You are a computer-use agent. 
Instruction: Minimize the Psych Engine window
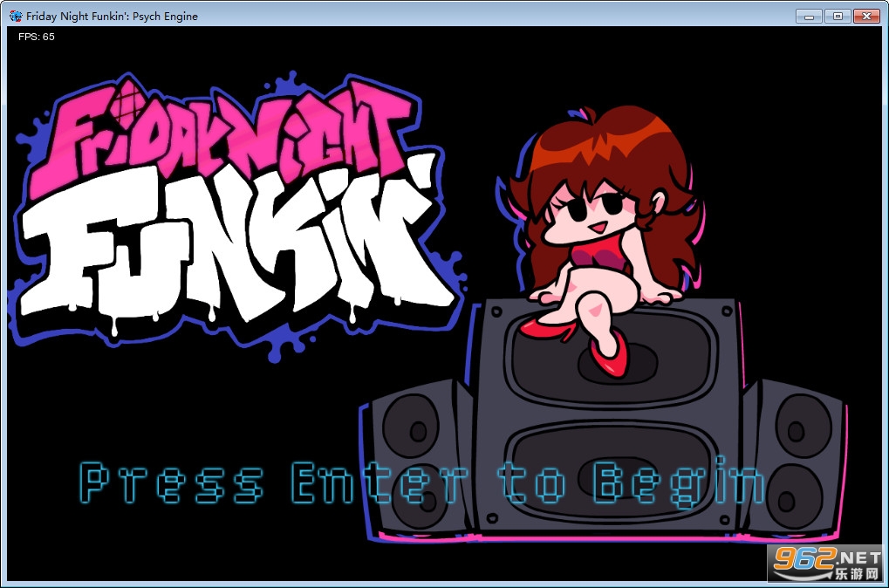[x=809, y=16]
